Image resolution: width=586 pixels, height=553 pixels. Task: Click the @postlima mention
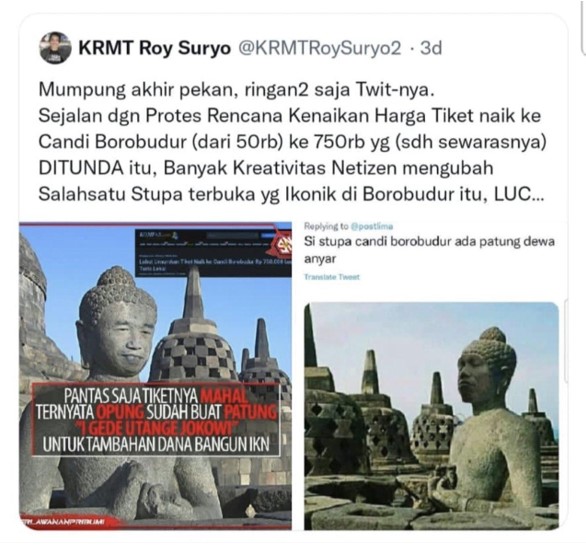[371, 226]
